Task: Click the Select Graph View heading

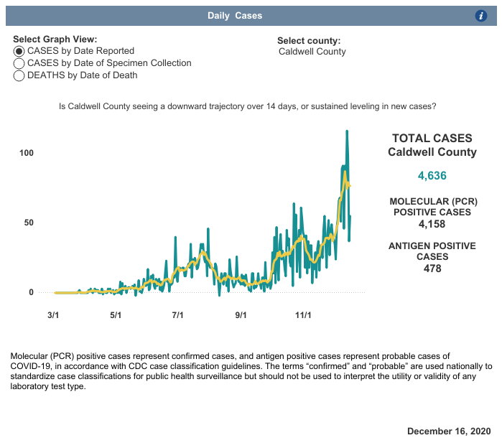Action: tap(55, 39)
